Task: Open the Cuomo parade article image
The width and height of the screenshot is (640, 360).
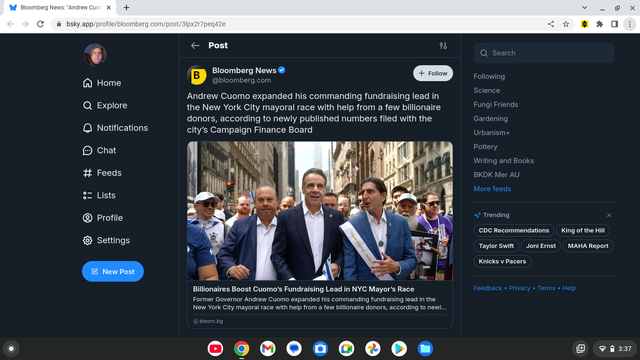Action: tap(320, 211)
